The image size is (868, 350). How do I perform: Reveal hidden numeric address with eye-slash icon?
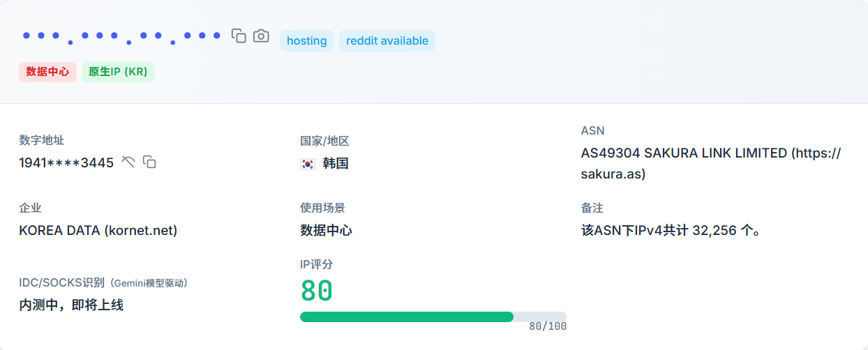point(128,162)
